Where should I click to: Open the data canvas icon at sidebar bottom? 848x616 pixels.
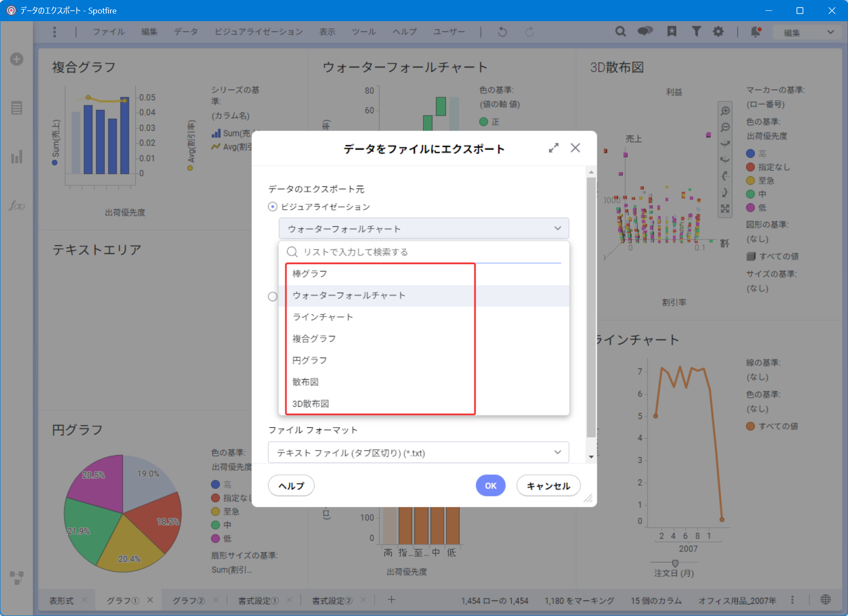[x=17, y=578]
